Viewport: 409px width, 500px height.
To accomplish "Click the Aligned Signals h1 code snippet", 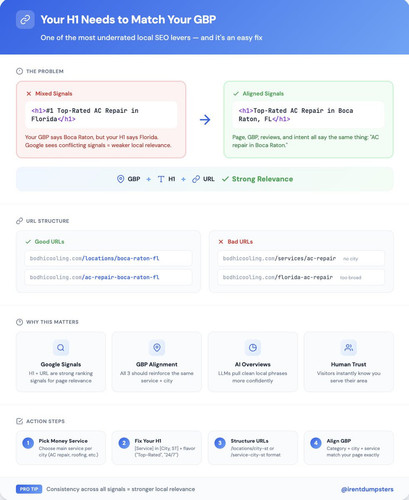I will pos(308,115).
